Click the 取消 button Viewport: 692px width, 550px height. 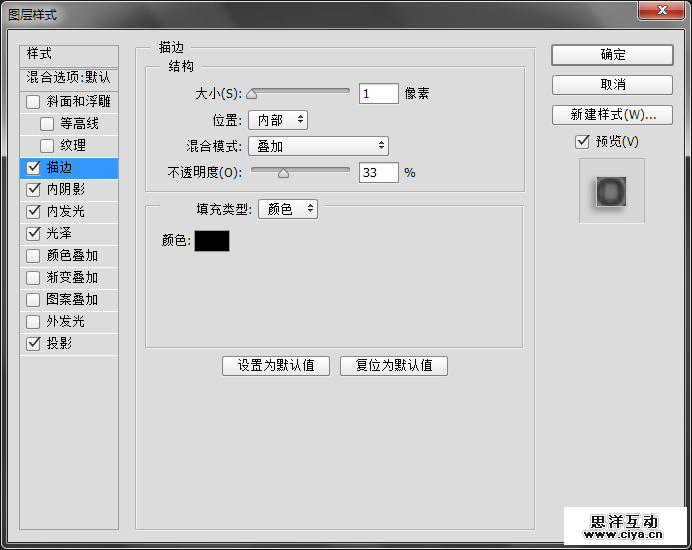click(x=613, y=85)
